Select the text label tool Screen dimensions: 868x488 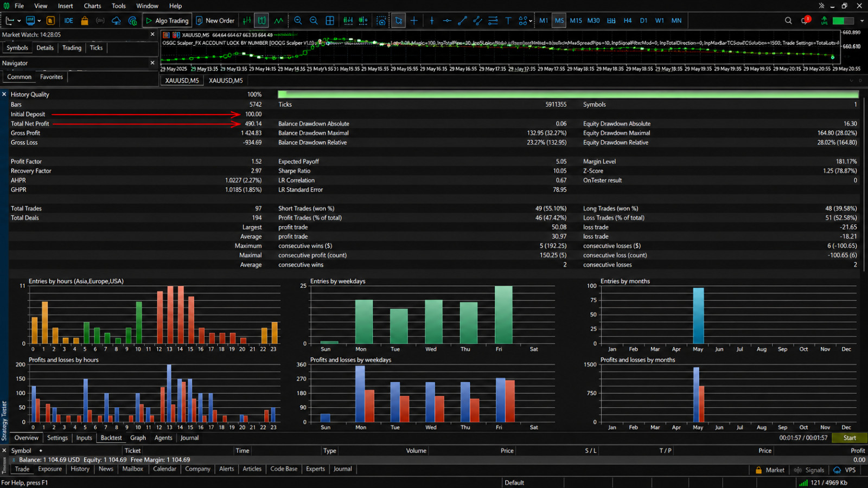point(508,21)
